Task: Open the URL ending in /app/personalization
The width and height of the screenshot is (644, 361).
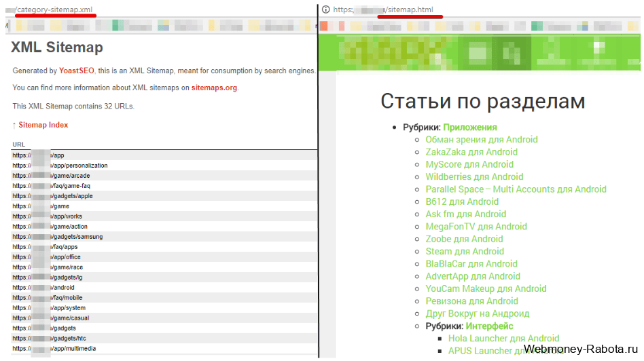Action: [60, 166]
